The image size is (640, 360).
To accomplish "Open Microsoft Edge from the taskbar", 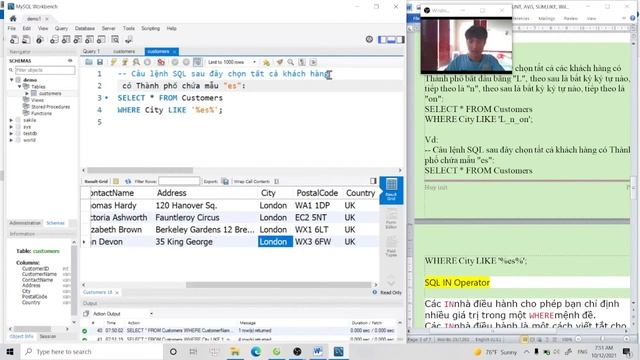I will pyautogui.click(x=256, y=351).
